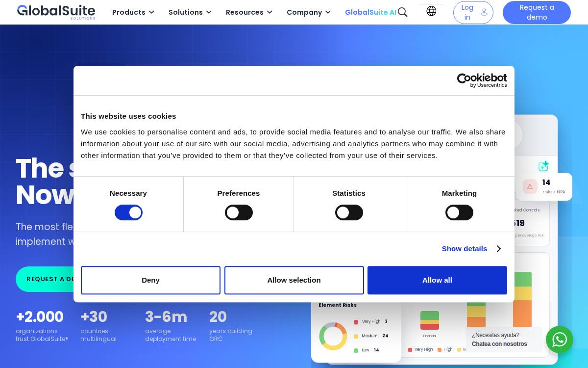
Task: Click the Medium legend entry with 24
Action: click(371, 336)
